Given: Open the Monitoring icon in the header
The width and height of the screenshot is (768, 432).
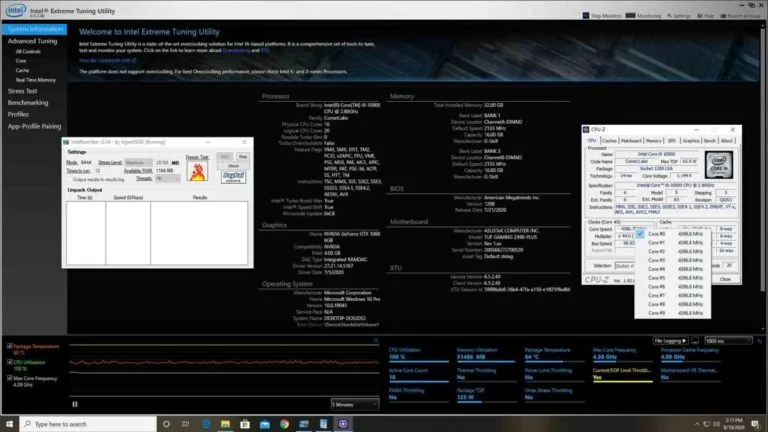Looking at the screenshot, I should click(x=630, y=16).
